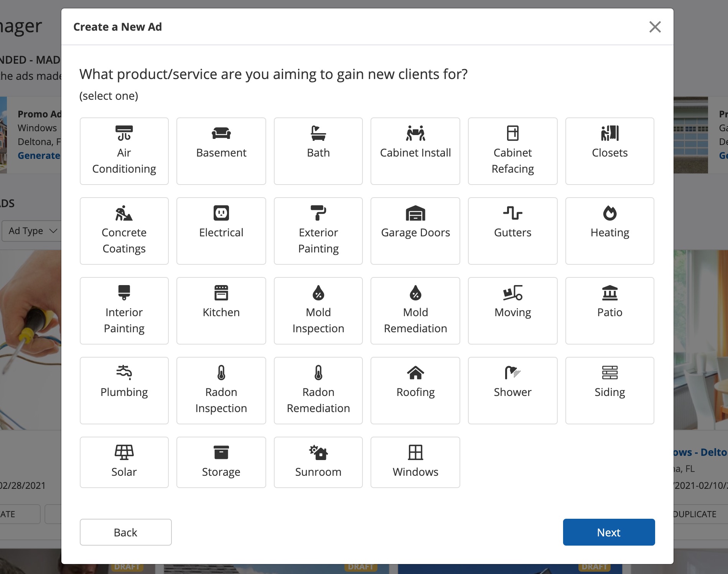Open the Ad Type dropdown
Viewport: 728px width, 574px height.
32,231
